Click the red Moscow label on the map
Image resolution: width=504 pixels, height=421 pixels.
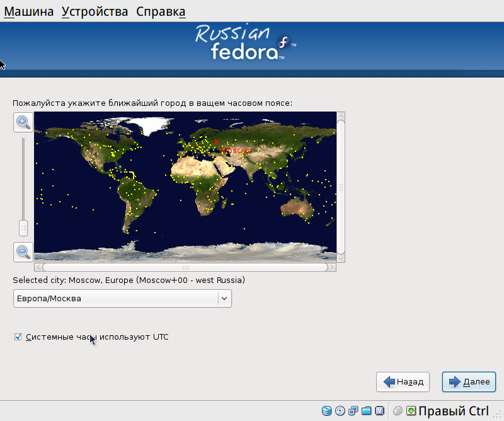coord(236,151)
